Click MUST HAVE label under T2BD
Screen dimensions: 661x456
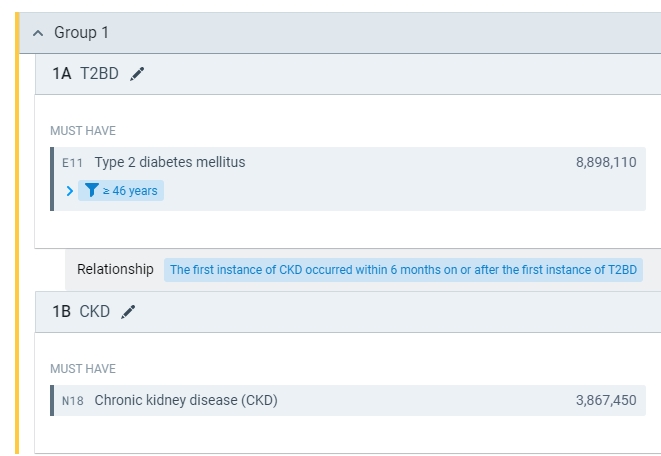83,131
